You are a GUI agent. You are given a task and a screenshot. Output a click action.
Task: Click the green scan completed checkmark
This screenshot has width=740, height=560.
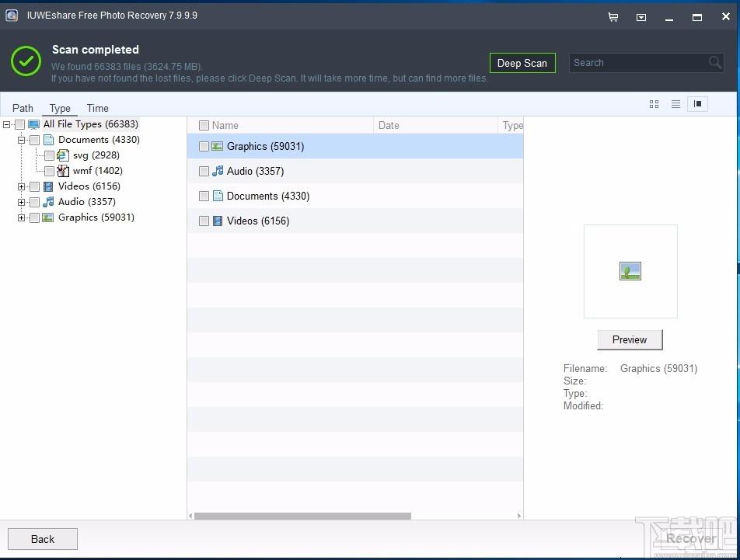click(26, 61)
